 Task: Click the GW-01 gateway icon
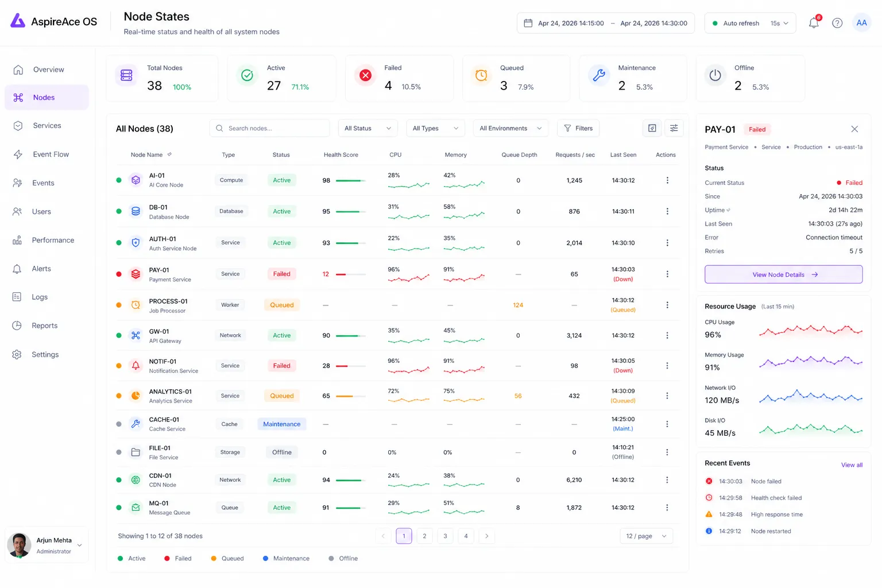136,335
